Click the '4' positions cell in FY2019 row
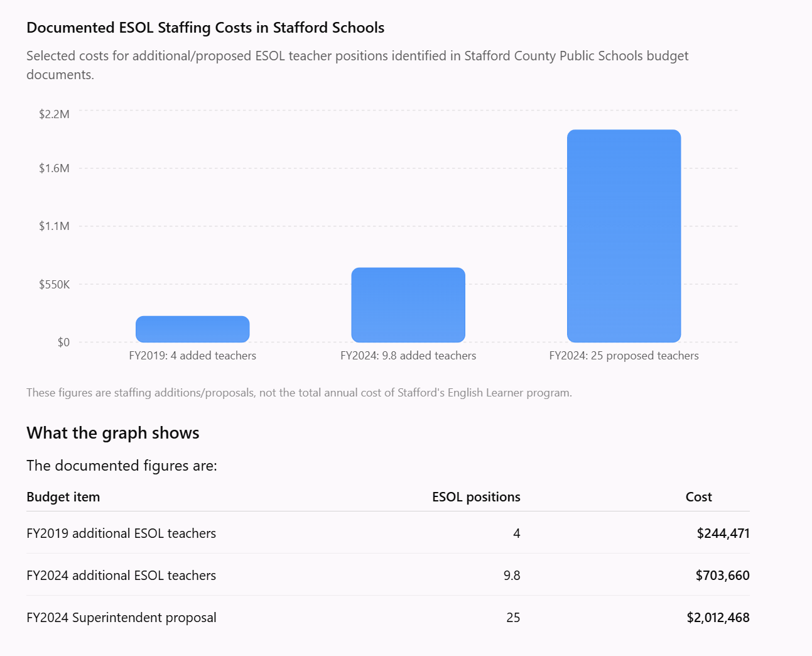812x656 pixels. tap(516, 533)
